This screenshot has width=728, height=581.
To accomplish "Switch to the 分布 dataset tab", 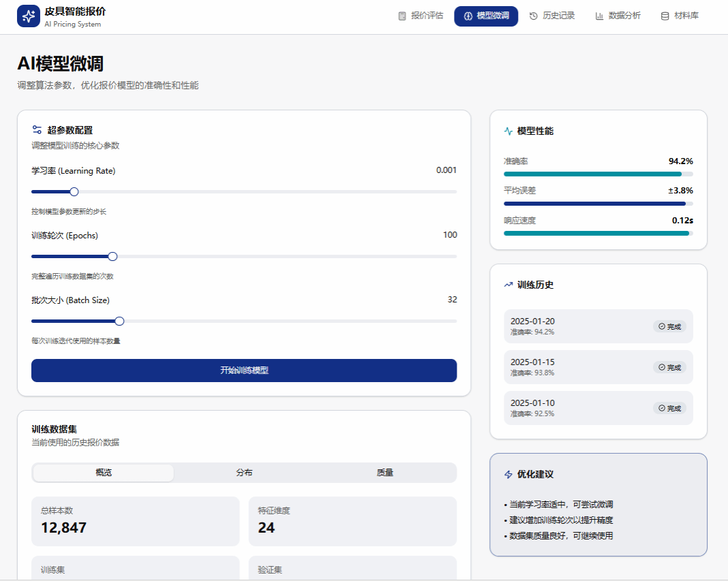I will (x=244, y=473).
